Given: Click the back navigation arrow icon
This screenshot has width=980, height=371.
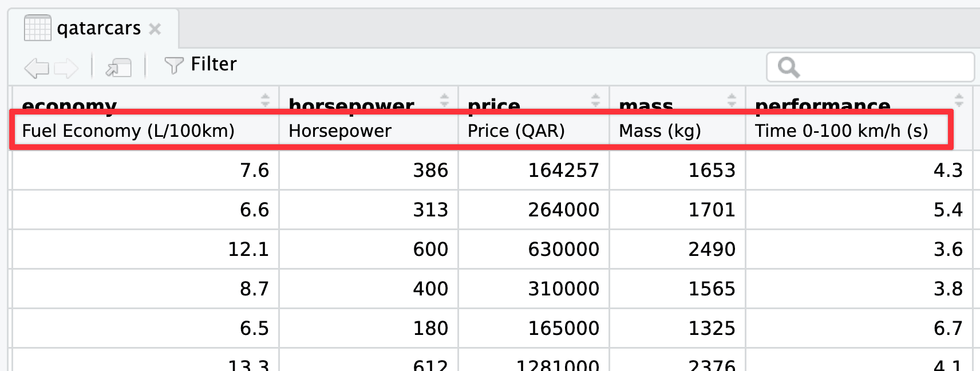Looking at the screenshot, I should point(36,68).
